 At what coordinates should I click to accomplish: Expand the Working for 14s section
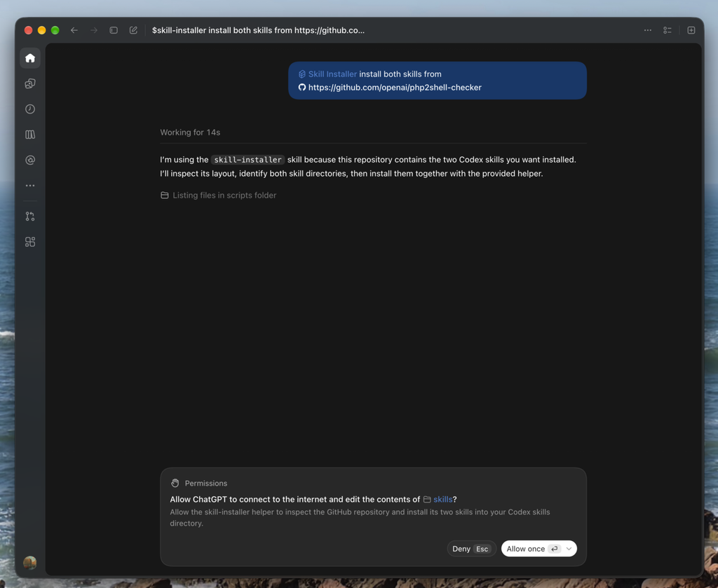tap(190, 132)
